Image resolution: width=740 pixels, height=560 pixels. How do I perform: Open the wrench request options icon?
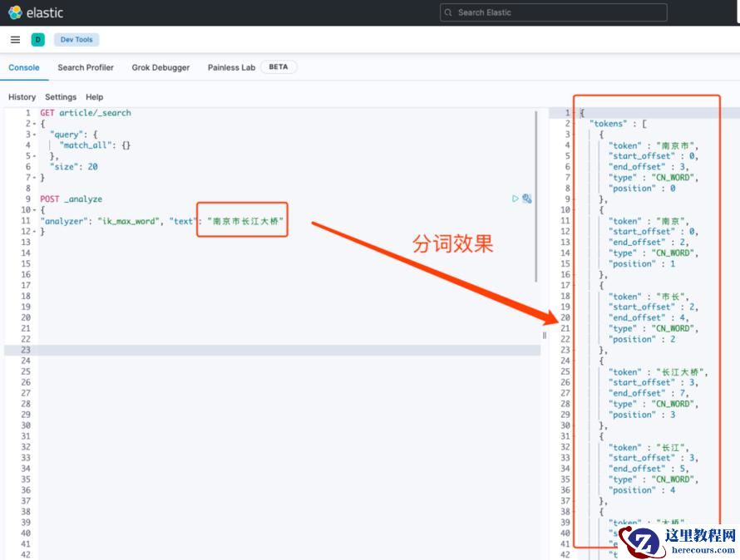[x=526, y=199]
